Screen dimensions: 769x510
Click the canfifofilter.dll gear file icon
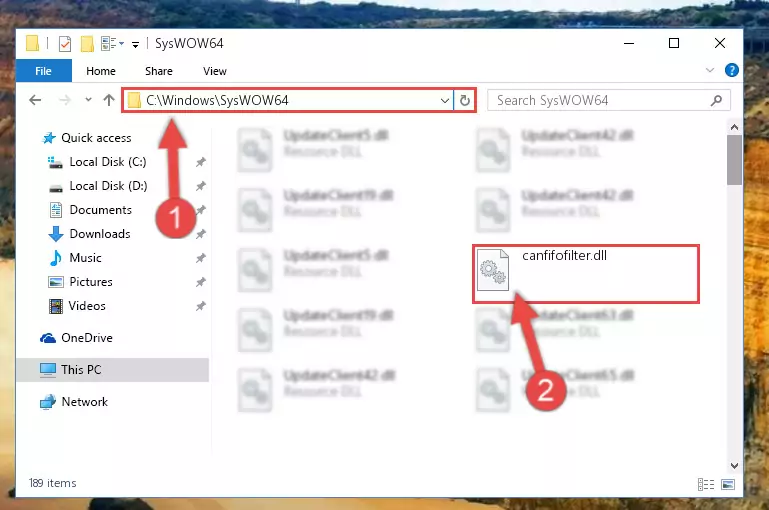[x=493, y=270]
